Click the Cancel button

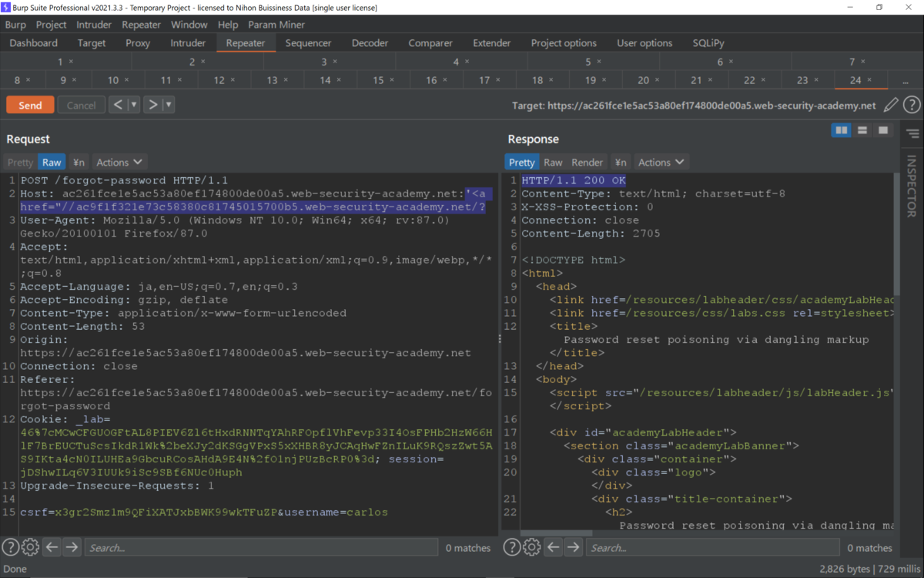click(81, 105)
